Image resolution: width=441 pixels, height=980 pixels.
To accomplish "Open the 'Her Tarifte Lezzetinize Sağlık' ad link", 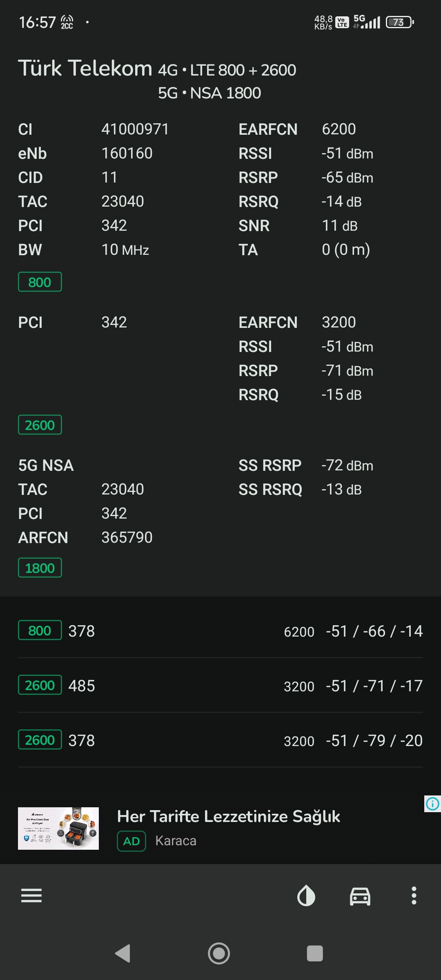I will (x=229, y=817).
